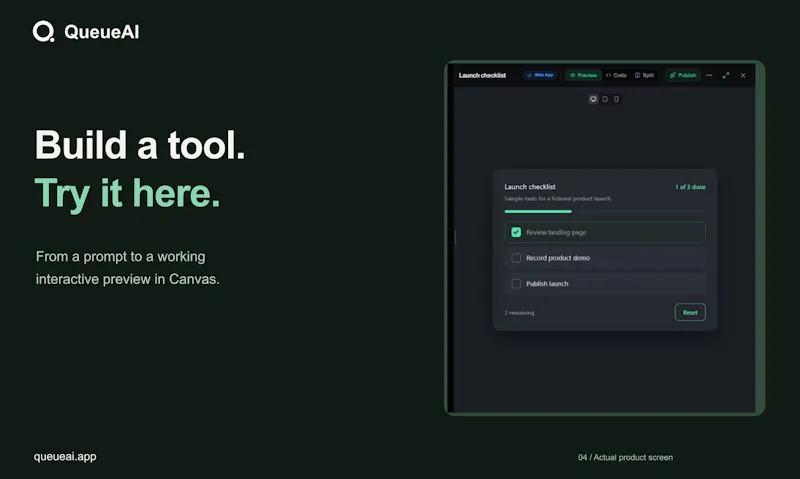Click the '1 of 3 done' counter text

pos(690,187)
